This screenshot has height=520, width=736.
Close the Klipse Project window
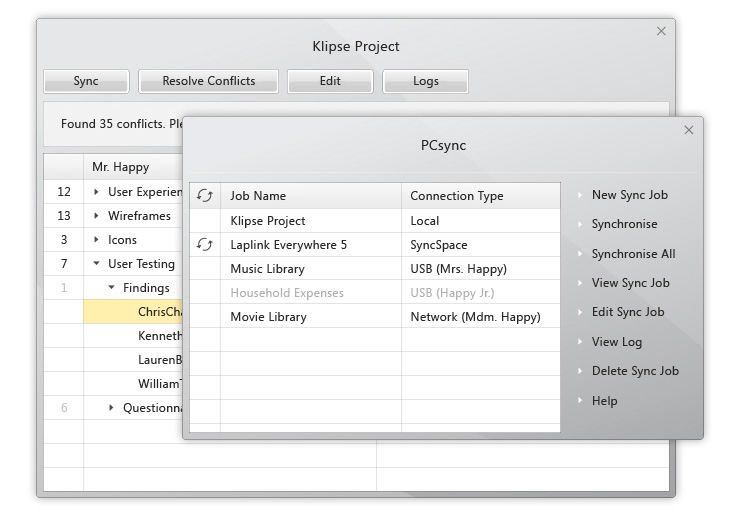coord(661,32)
